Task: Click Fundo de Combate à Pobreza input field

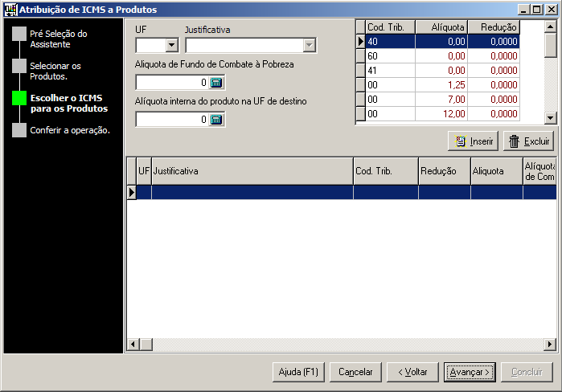Action: [172, 83]
